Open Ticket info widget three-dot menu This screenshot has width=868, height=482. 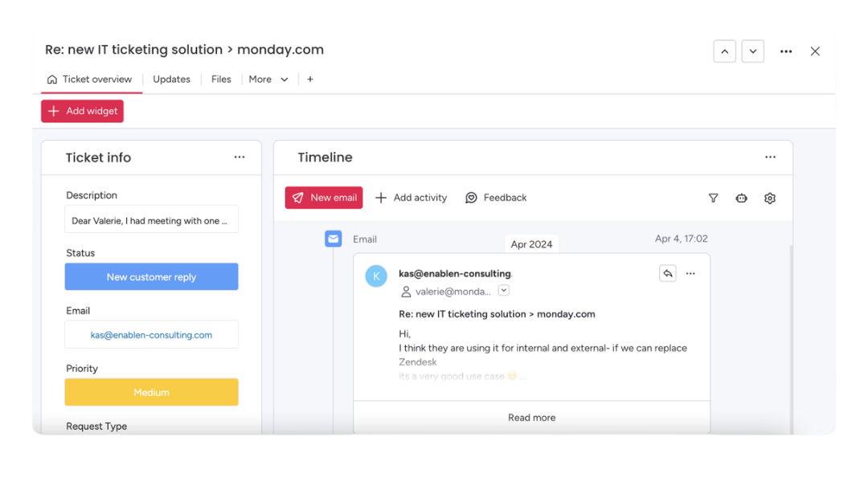tap(240, 157)
